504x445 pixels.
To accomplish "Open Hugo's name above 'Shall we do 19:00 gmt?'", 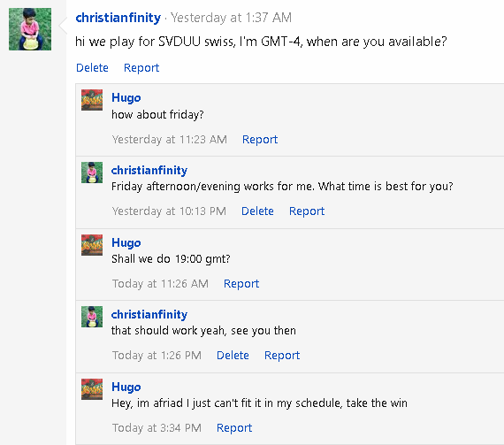I will 126,242.
